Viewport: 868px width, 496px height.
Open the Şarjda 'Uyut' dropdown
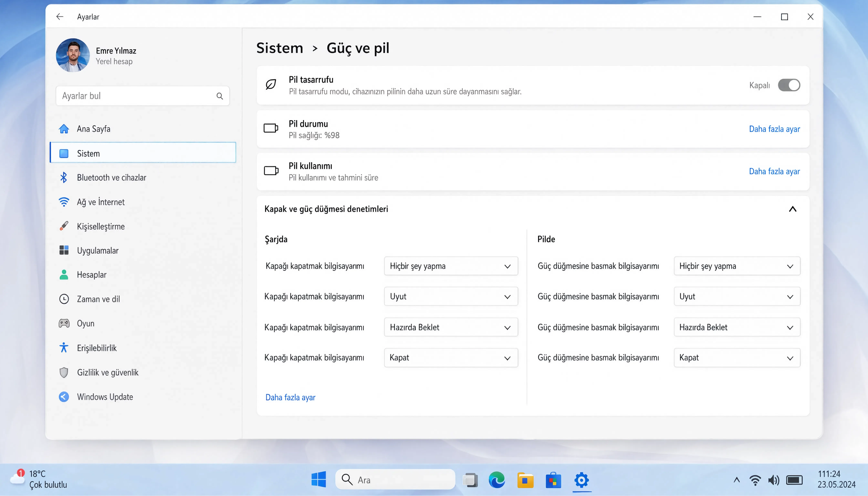click(451, 296)
